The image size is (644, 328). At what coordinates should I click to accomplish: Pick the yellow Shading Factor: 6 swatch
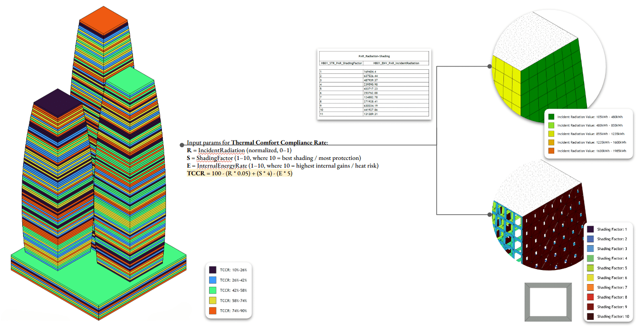(x=590, y=278)
